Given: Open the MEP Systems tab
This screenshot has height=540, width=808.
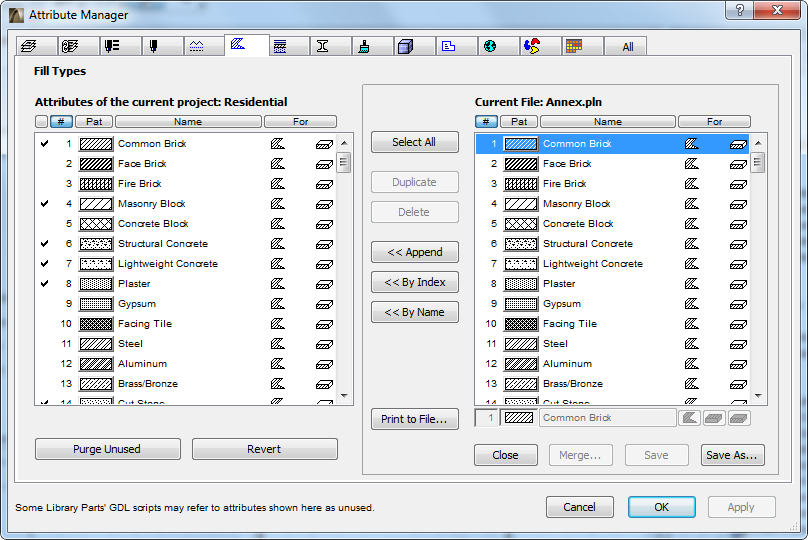Looking at the screenshot, I should [542, 46].
